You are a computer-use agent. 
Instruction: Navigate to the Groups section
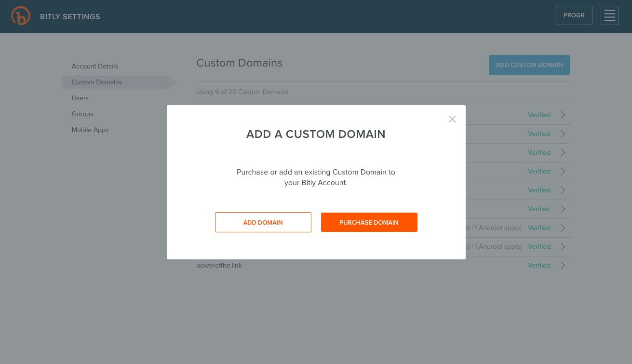click(82, 114)
